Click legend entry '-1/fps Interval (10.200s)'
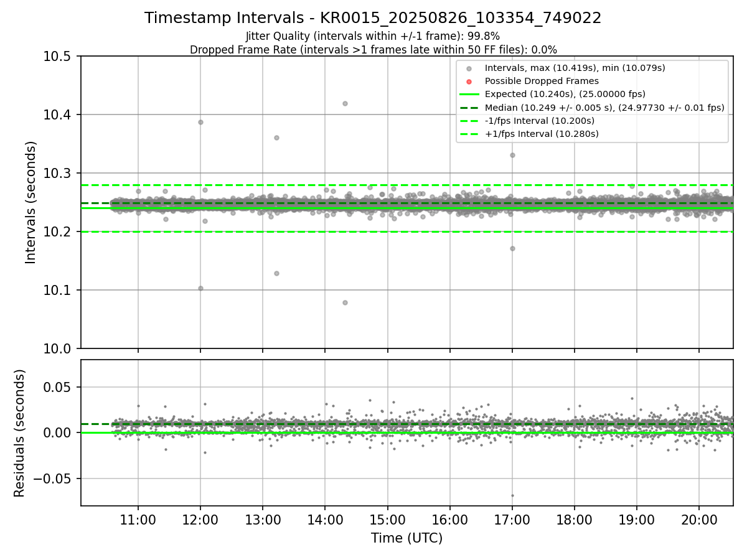The height and width of the screenshot is (560, 747). point(540,120)
